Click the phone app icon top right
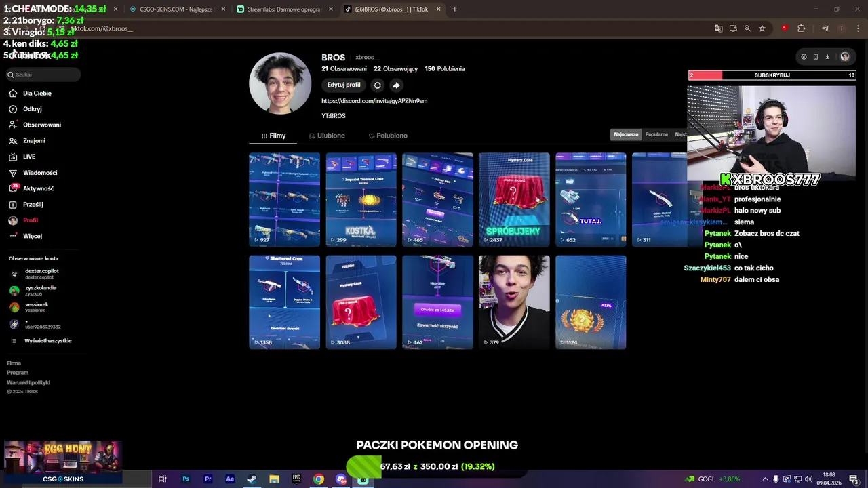This screenshot has width=868, height=488. pos(815,57)
